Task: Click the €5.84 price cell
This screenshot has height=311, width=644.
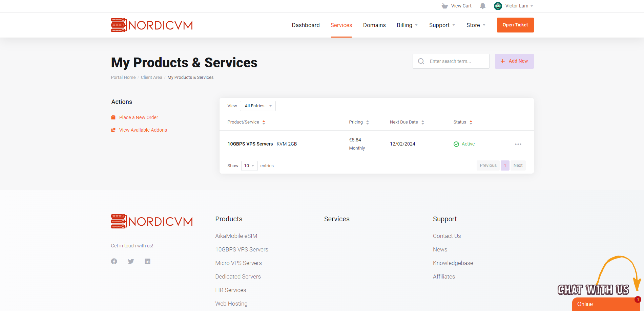Action: [355, 140]
